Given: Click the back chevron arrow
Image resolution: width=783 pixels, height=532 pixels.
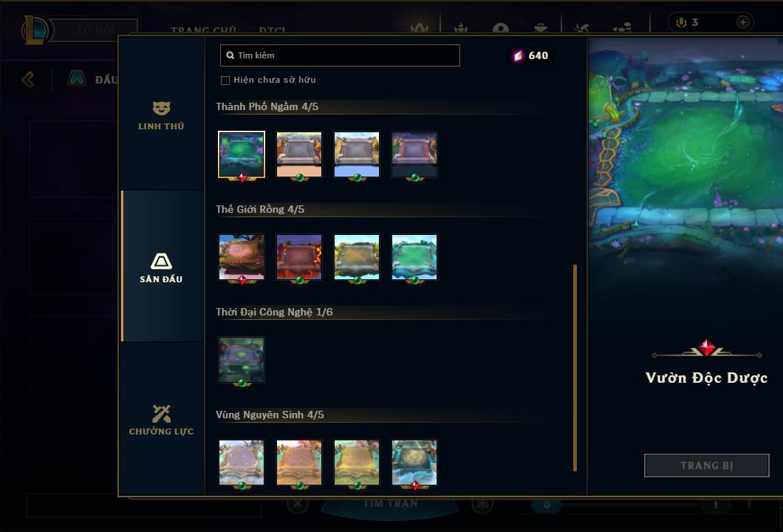Looking at the screenshot, I should 28,79.
